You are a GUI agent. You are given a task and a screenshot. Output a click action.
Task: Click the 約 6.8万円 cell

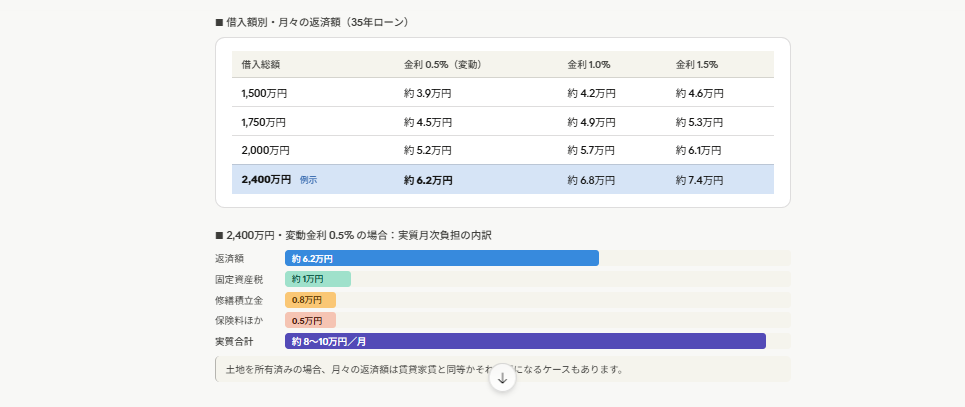[x=591, y=180]
